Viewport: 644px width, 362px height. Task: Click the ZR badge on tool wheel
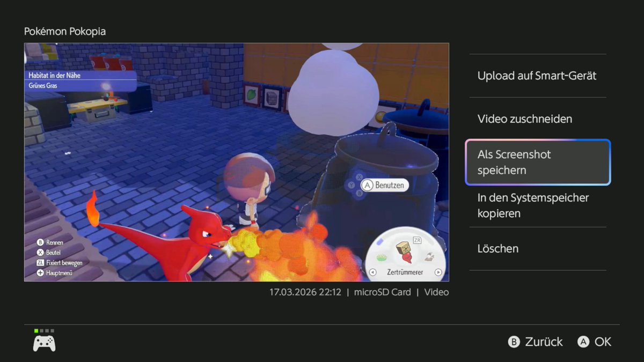pyautogui.click(x=417, y=241)
